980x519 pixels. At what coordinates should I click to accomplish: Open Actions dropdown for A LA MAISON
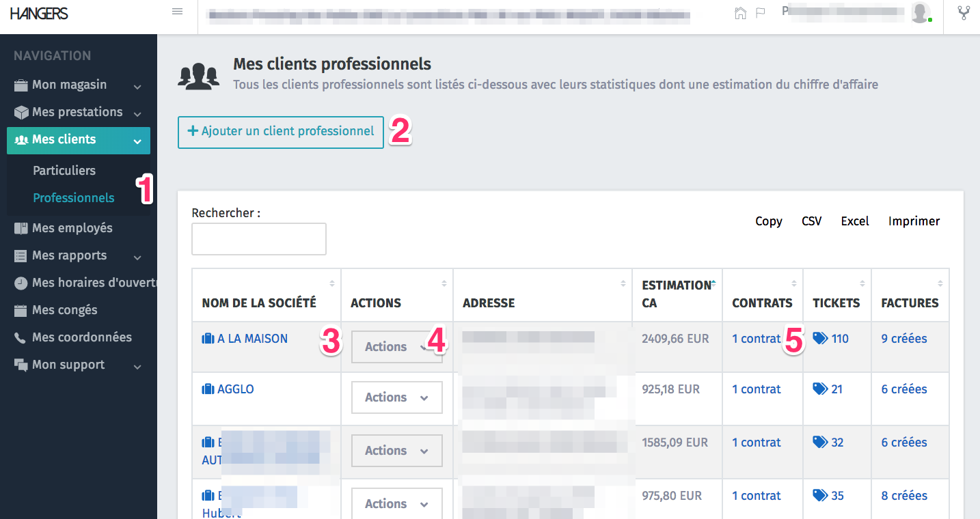[x=397, y=347]
